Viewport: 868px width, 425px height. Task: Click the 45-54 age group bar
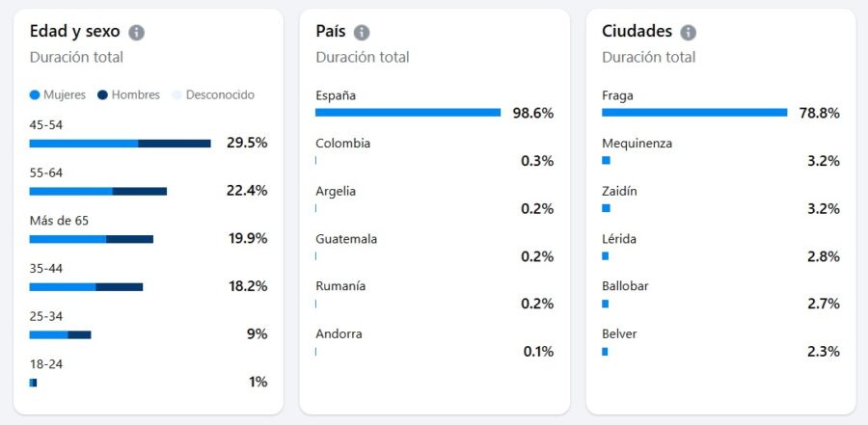click(120, 144)
